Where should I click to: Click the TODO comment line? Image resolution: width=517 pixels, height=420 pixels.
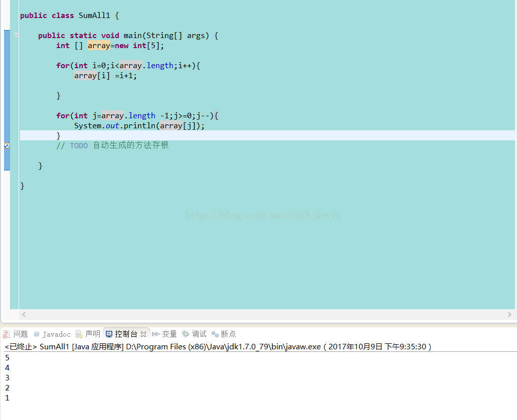[112, 145]
